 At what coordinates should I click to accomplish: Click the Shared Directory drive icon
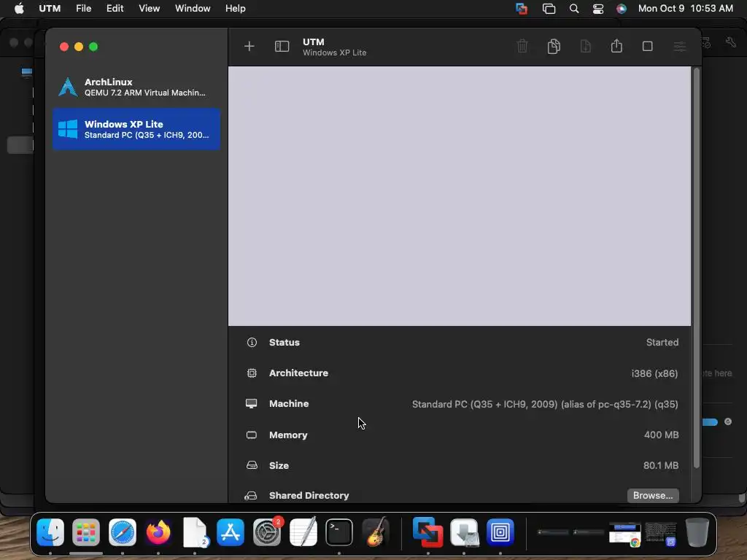coord(251,496)
